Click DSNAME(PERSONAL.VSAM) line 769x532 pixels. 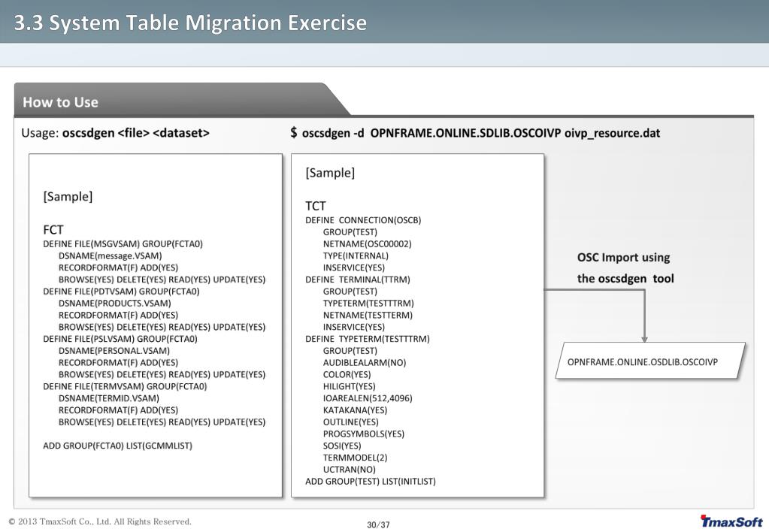tap(114, 351)
